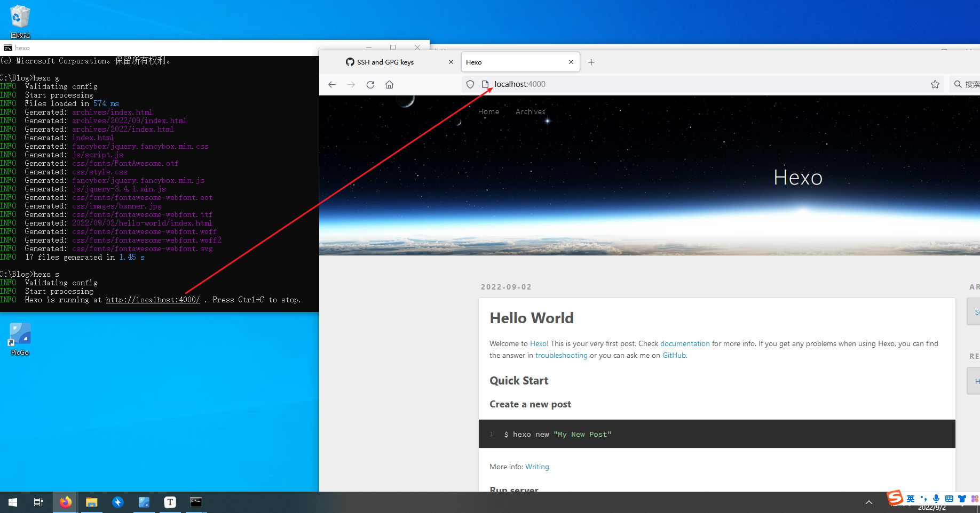Screen dimensions: 980x513
Task: Click Create a new post heading
Action: [530, 404]
